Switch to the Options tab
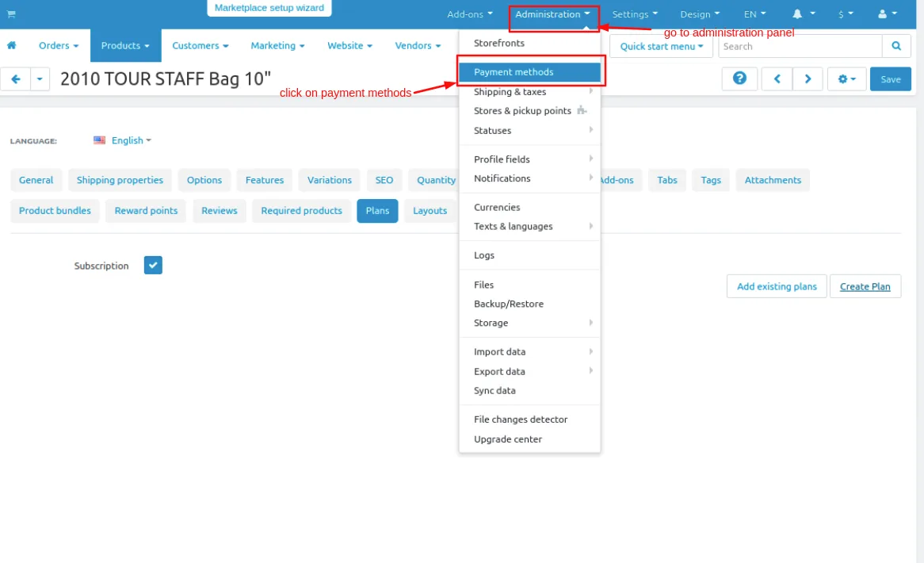The height and width of the screenshot is (563, 924). coord(204,180)
